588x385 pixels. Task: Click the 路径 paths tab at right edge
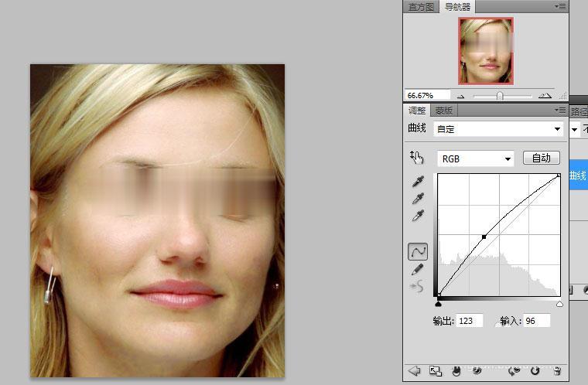(x=579, y=111)
